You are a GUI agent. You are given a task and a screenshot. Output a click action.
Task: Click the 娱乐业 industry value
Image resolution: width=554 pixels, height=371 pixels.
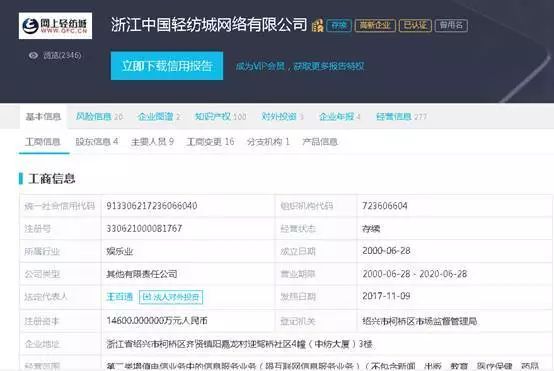(120, 251)
